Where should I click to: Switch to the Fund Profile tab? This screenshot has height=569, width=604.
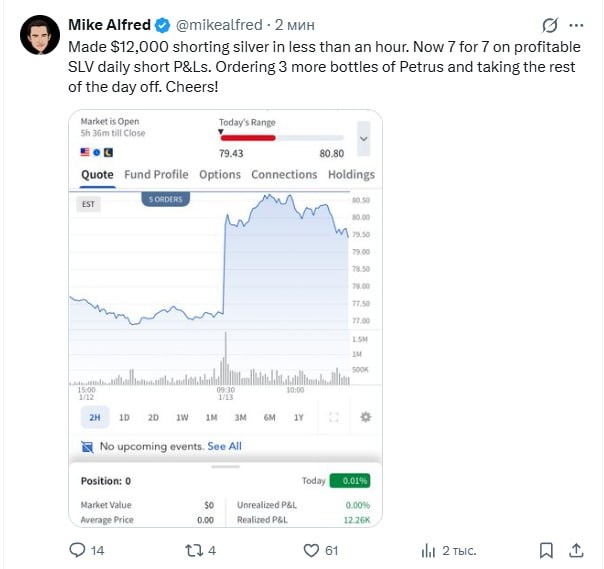156,174
